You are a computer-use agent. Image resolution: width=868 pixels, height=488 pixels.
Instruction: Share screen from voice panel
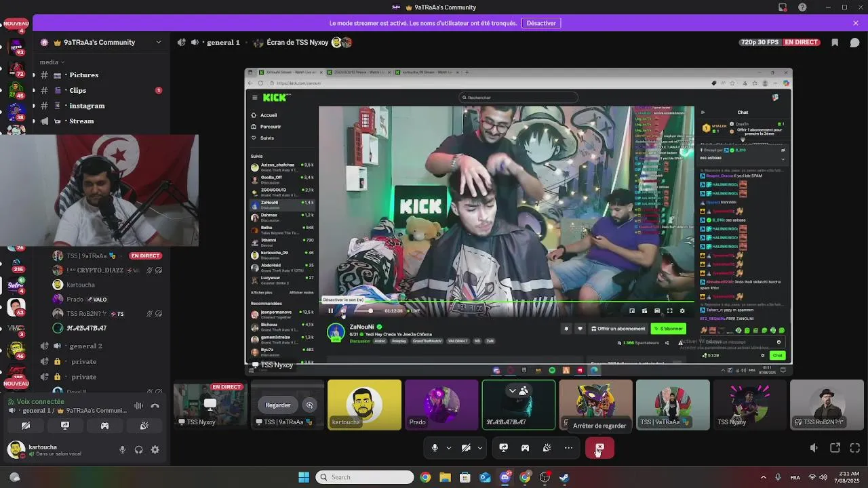tap(65, 426)
